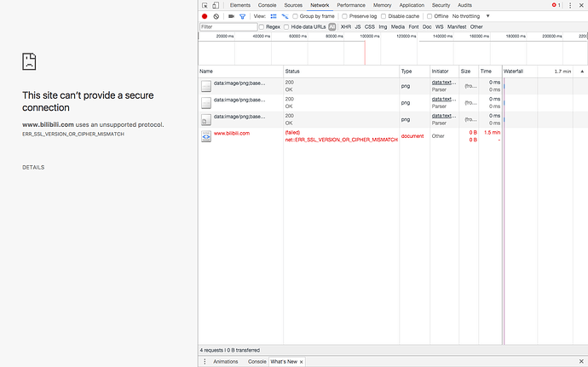The height and width of the screenshot is (367, 588).
Task: Click the 100000 ms timeline marker
Action: pyautogui.click(x=370, y=37)
